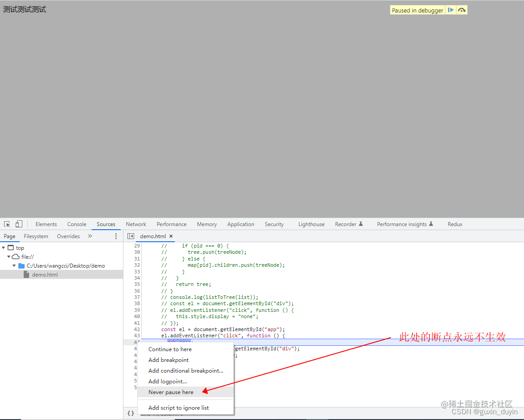524x420 pixels.
Task: Select the demo.html editor tab
Action: pos(153,236)
